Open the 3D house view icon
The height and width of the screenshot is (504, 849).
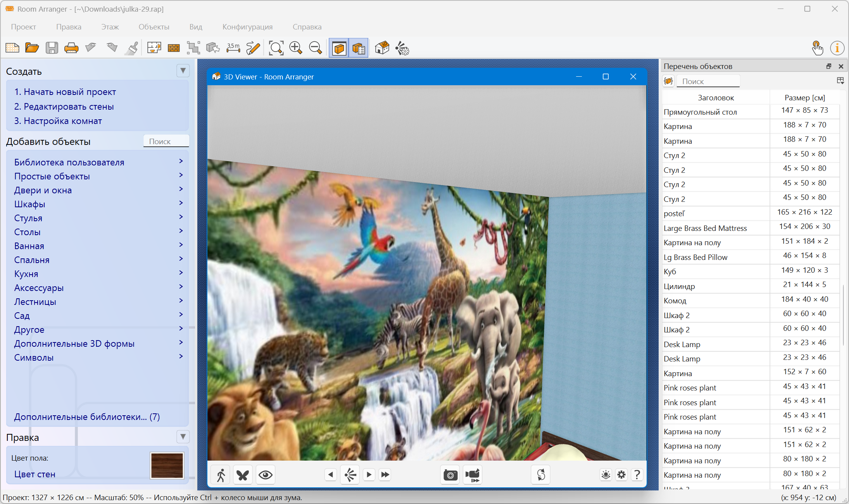coord(382,48)
